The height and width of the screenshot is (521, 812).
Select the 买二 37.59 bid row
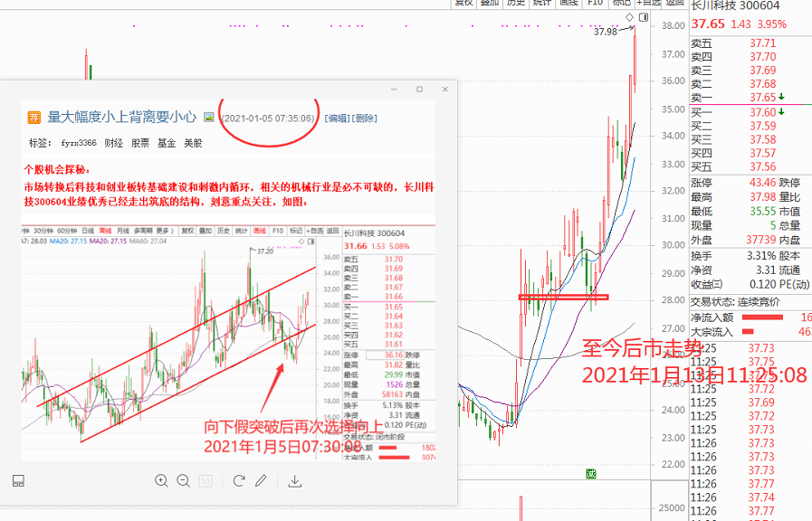pos(750,126)
